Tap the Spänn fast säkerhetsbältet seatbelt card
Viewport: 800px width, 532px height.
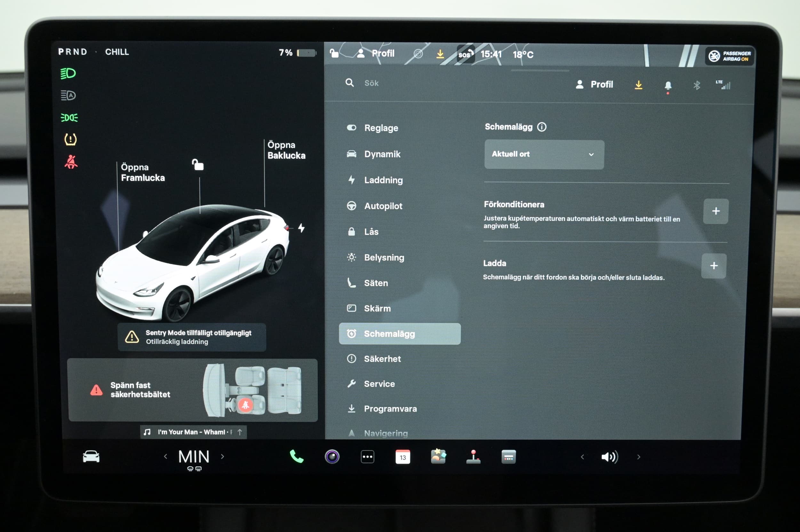[x=192, y=390]
